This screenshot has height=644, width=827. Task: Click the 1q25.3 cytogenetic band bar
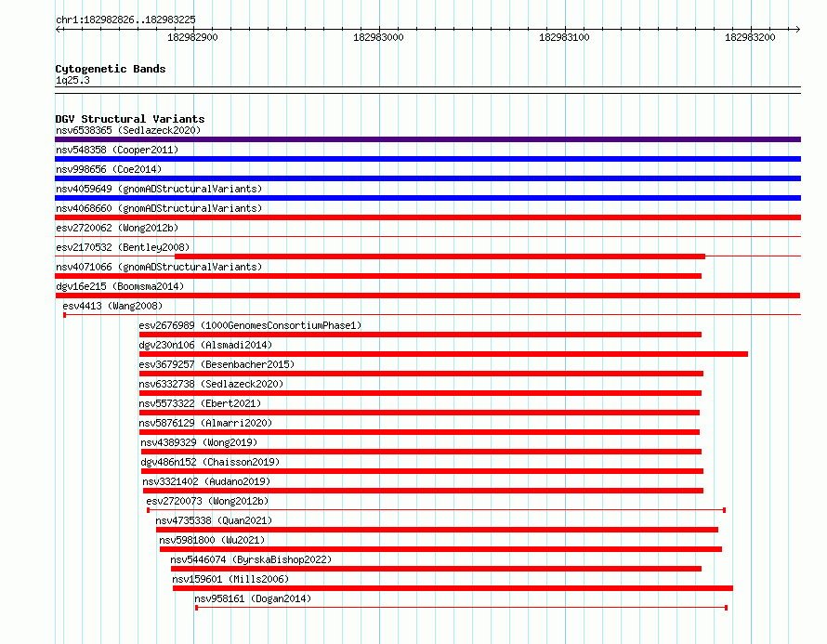click(427, 90)
